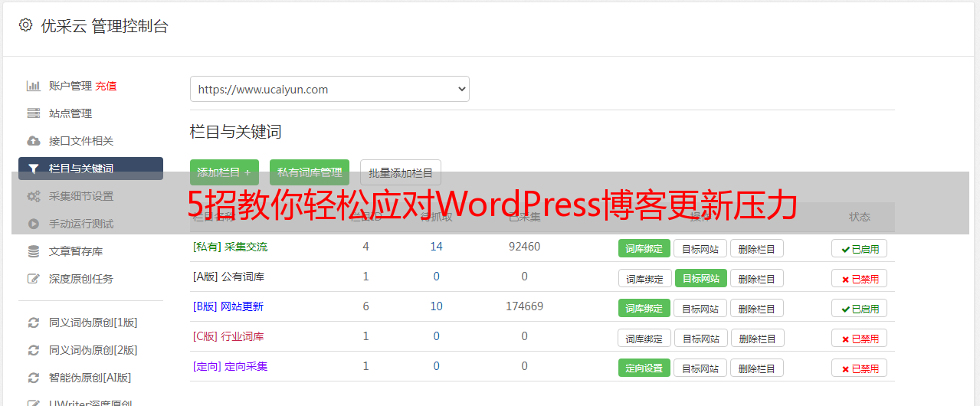
Task: Click the server icon for 站点管理
Action: [34, 113]
